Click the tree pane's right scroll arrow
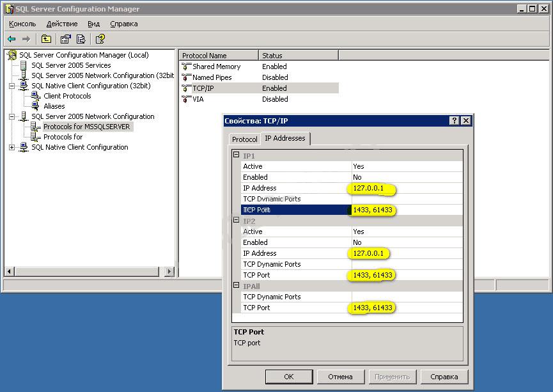Image resolution: width=553 pixels, height=392 pixels. pos(169,271)
